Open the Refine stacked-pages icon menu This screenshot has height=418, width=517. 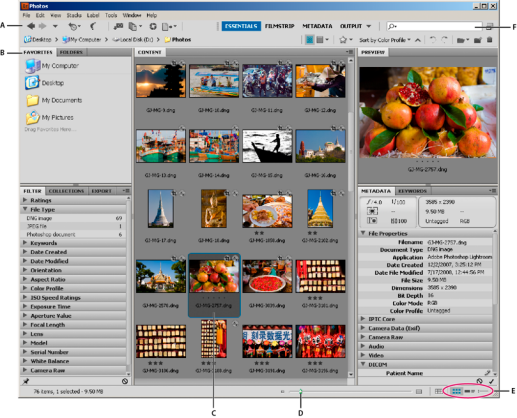(x=135, y=26)
